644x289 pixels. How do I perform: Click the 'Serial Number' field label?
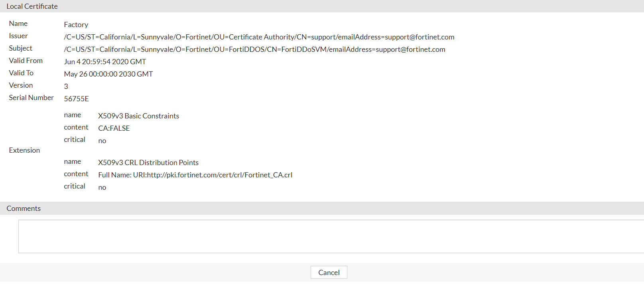coord(31,98)
